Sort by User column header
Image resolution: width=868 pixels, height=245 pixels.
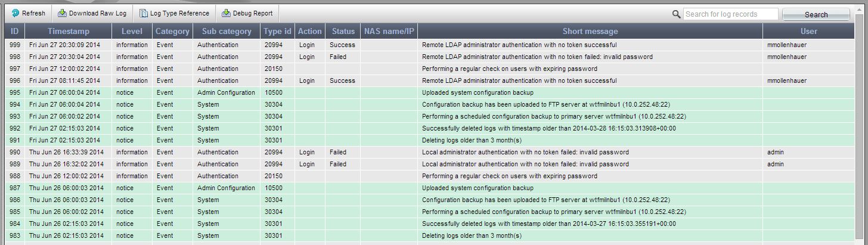[808, 31]
